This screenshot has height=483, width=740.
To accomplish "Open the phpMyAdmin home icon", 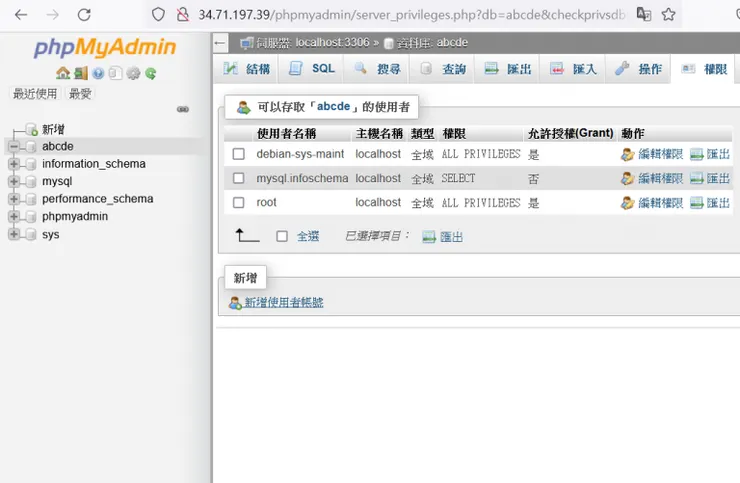I will click(x=63, y=73).
